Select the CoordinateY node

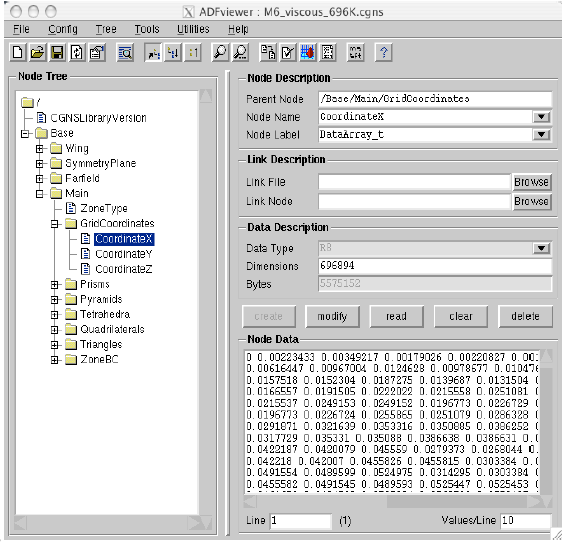coord(124,254)
